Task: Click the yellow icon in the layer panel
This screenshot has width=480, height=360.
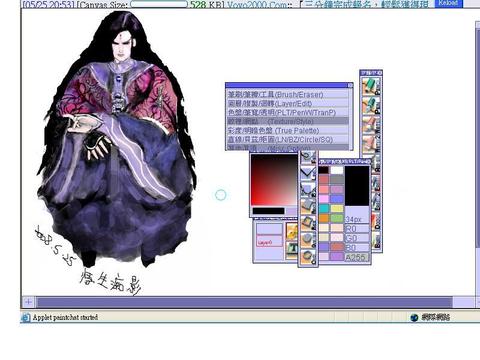Action: tap(292, 231)
